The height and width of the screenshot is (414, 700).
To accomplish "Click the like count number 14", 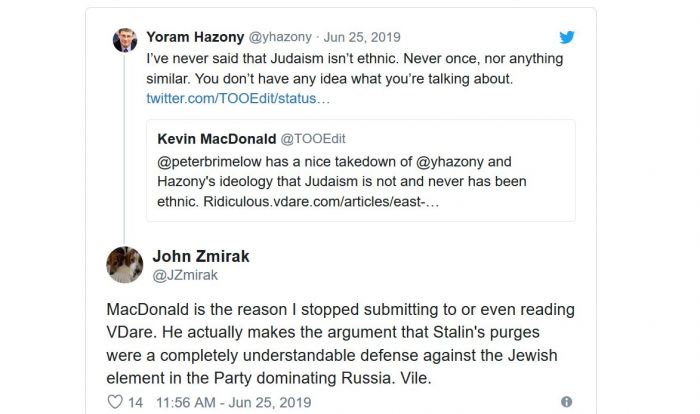I will coord(135,402).
